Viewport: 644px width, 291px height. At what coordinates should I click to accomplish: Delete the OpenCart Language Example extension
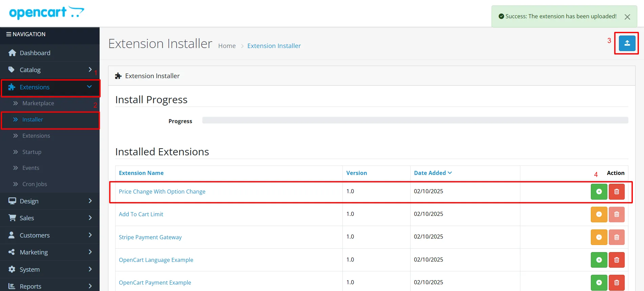616,260
